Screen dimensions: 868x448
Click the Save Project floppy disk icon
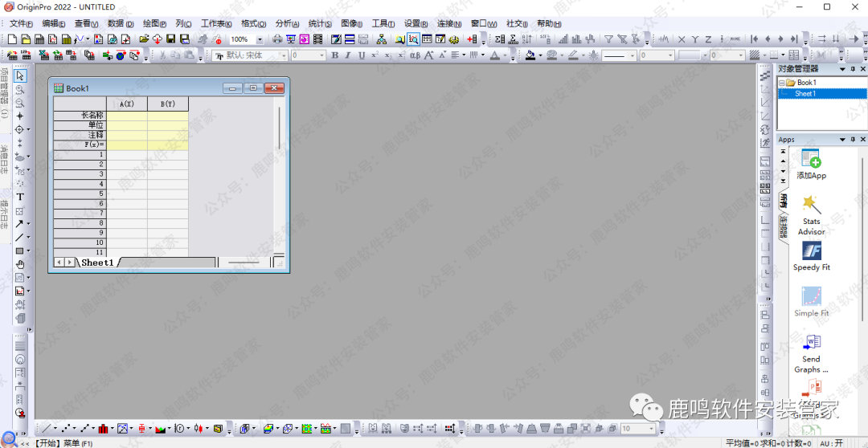[171, 39]
